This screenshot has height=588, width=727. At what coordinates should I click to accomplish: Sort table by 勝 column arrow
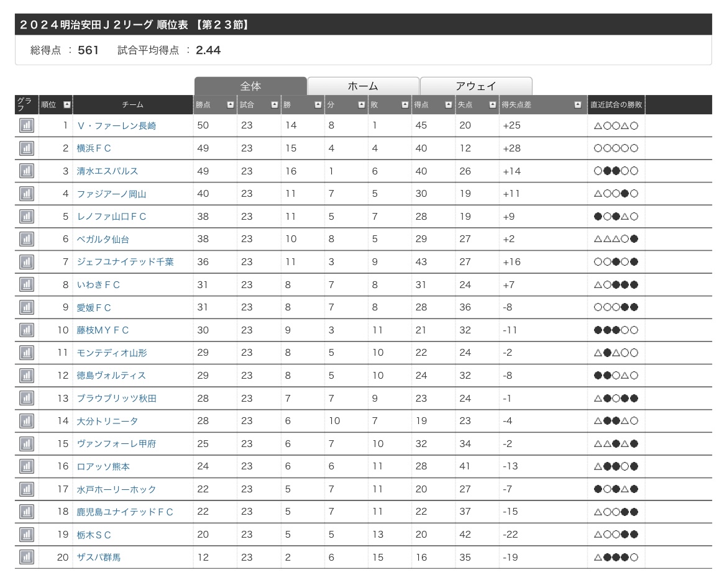coord(318,105)
